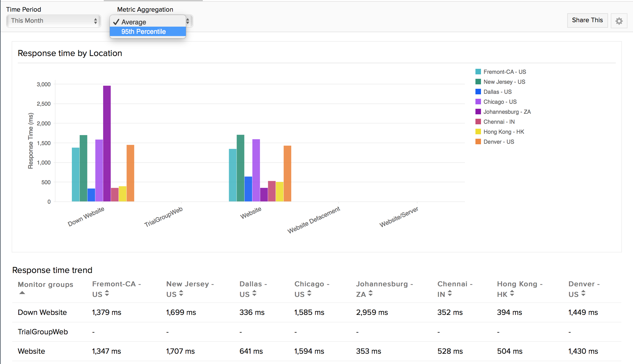
Task: Click the Share This button
Action: pyautogui.click(x=587, y=20)
